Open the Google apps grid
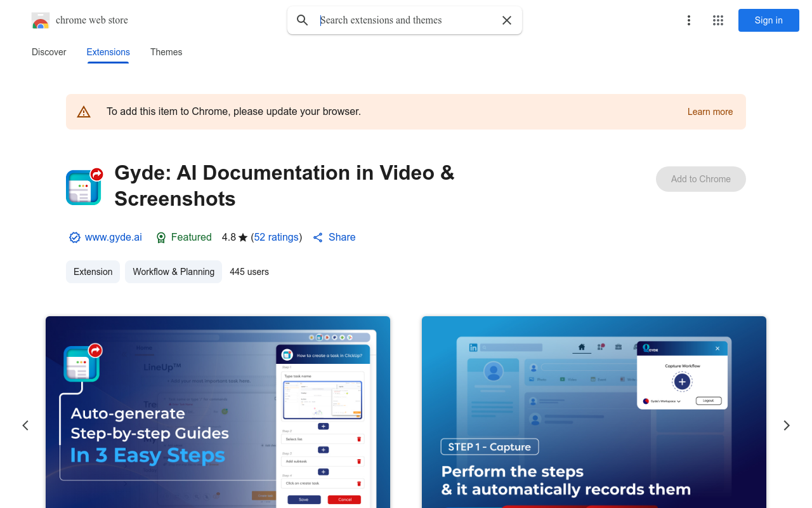812x508 pixels. click(718, 20)
